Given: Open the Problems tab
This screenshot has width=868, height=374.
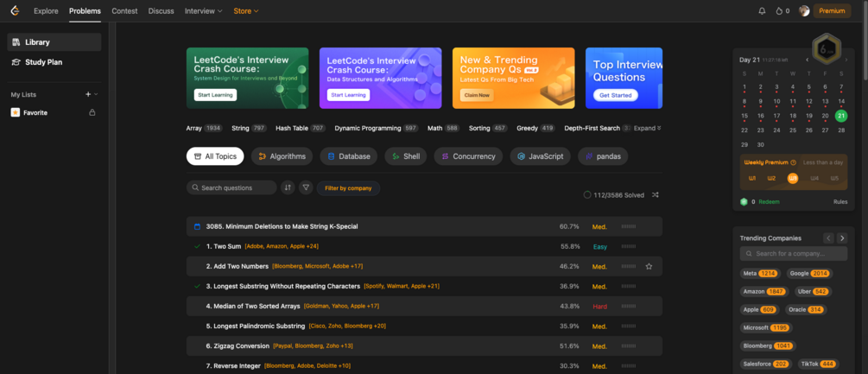Looking at the screenshot, I should tap(86, 11).
